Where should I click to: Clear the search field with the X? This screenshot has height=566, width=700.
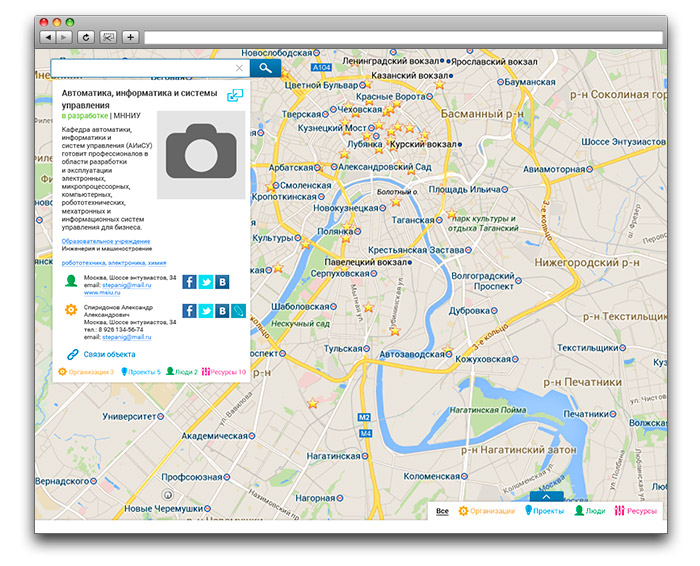(239, 68)
